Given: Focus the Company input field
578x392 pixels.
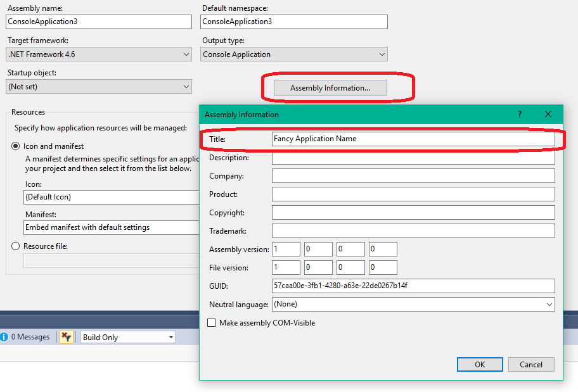Looking at the screenshot, I should (413, 176).
